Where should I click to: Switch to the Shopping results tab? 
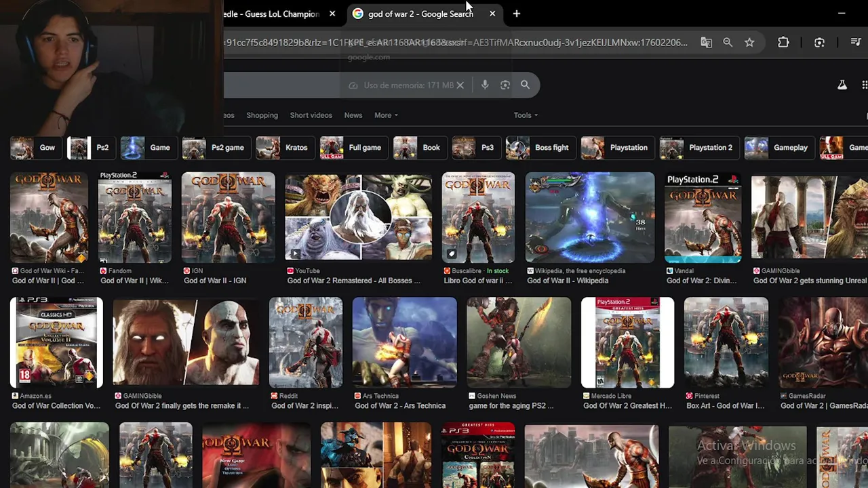(x=262, y=115)
